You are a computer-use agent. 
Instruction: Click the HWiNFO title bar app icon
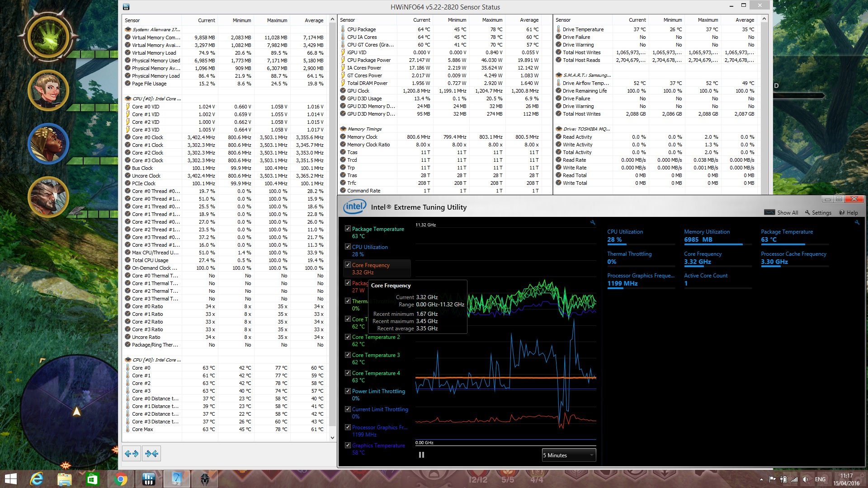tap(126, 7)
